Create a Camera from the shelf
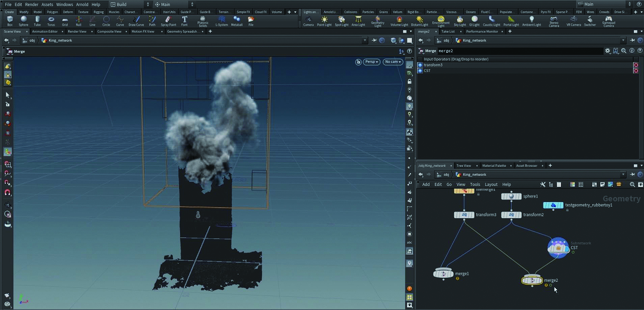 [x=308, y=21]
